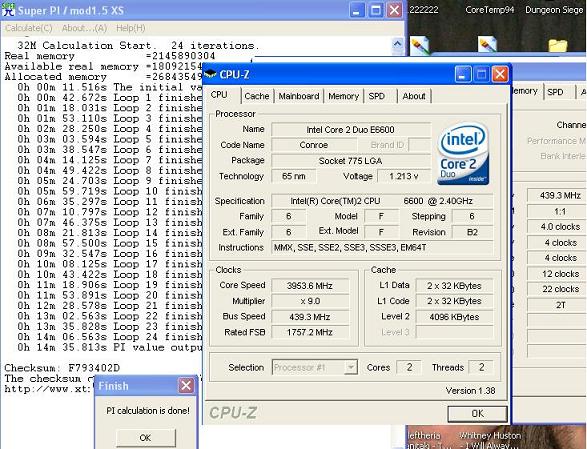This screenshot has height=449, width=587.
Task: Open the CoreTemp94 desktop icon
Action: [488, 44]
